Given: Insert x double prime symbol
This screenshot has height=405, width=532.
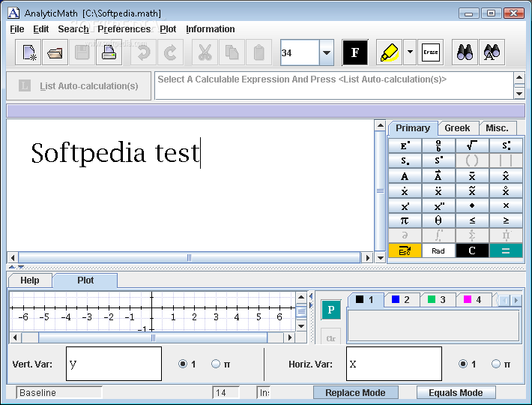Looking at the screenshot, I should [438, 205].
